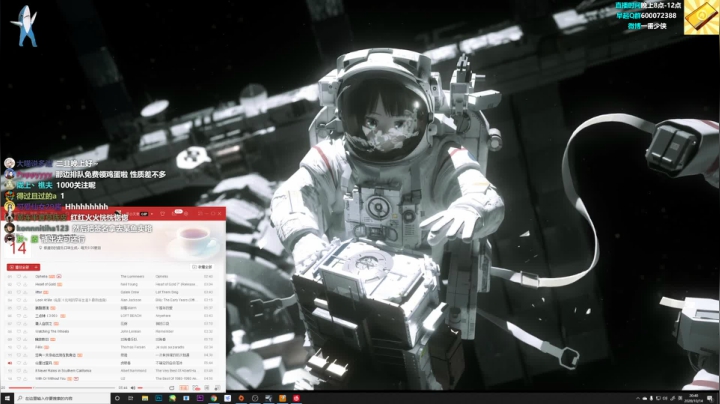Open settings gear in music player header
Image resolution: width=720 pixels, height=404 pixels.
click(186, 214)
